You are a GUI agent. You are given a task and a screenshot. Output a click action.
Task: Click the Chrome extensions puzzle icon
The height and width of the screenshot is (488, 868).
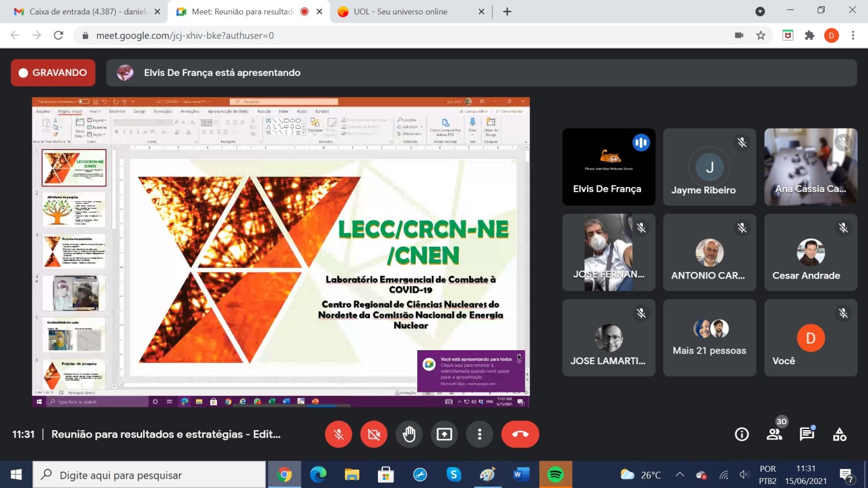click(810, 35)
